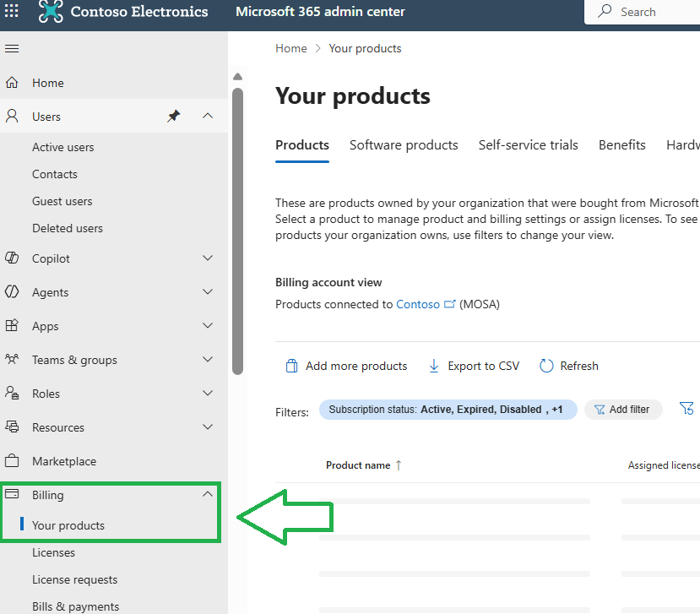Click the Marketplace bag icon
700x614 pixels.
(12, 460)
